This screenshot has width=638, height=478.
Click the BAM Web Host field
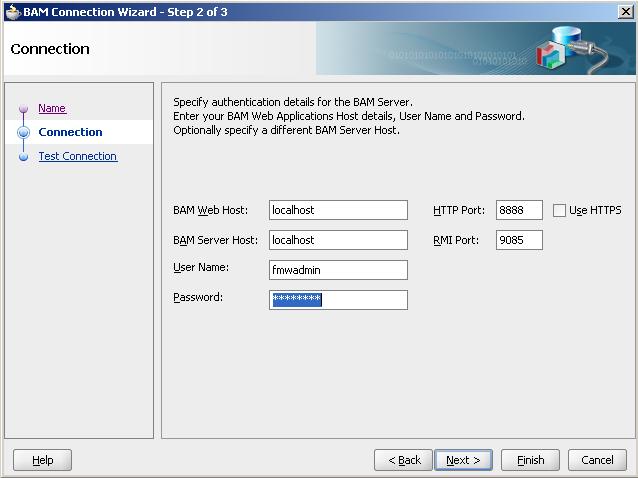338,210
